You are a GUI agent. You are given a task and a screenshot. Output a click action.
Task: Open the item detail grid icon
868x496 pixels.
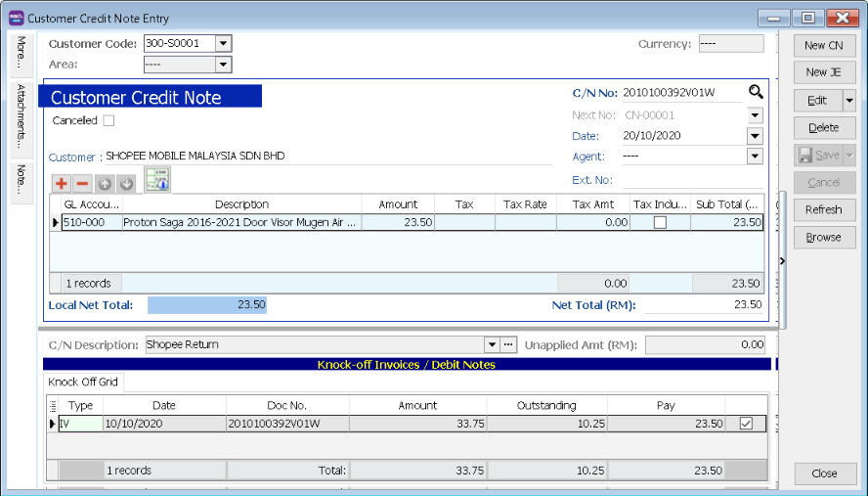157,180
